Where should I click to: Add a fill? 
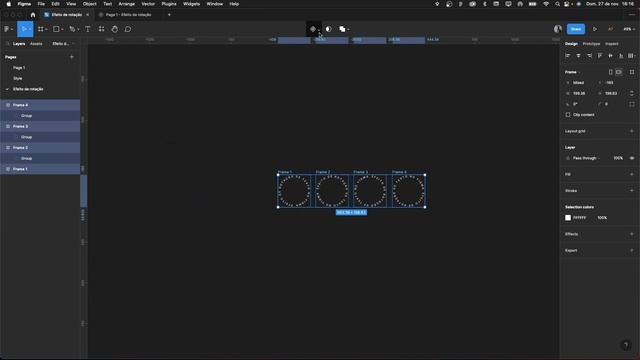pyautogui.click(x=632, y=174)
